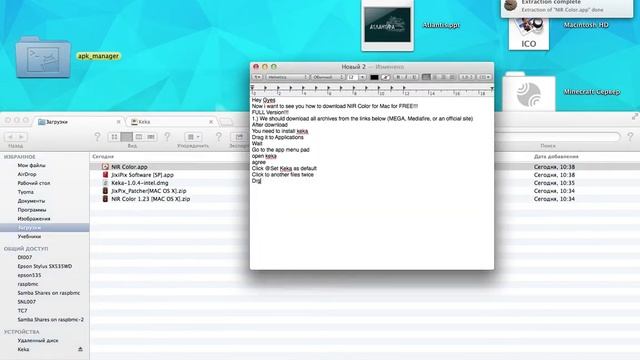Click the Macintosh HD desktop label

(586, 25)
